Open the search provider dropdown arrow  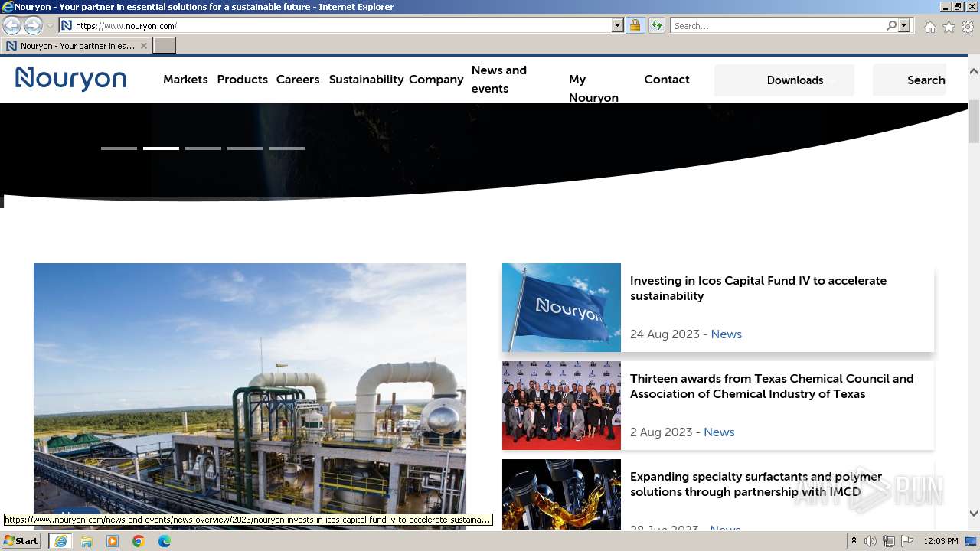point(904,26)
